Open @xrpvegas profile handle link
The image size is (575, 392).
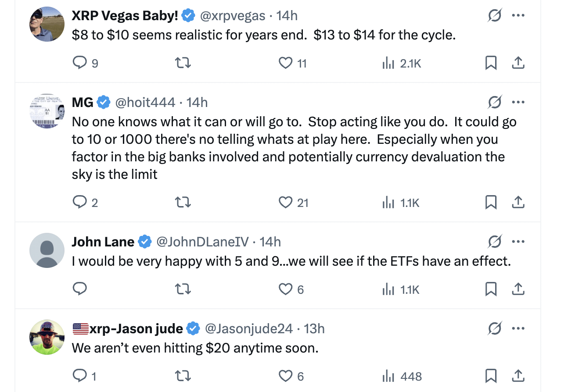(233, 16)
